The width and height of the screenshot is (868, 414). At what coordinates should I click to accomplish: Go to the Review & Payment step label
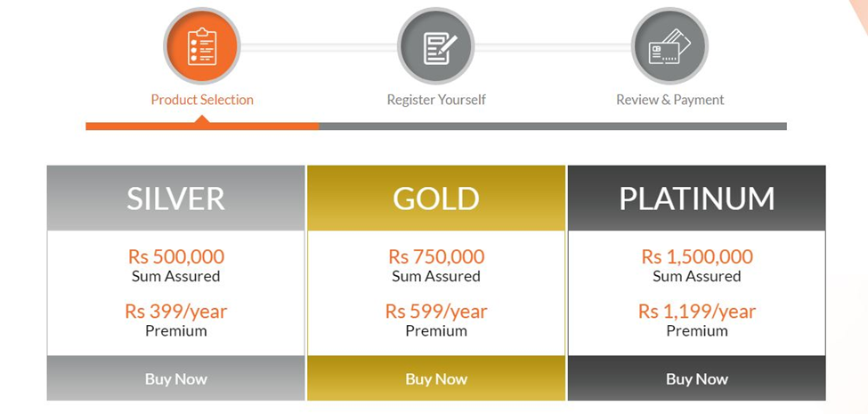[x=669, y=100]
